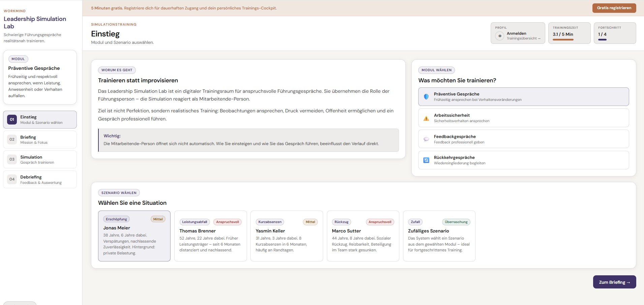
Task: Click the Präventive Gespräche sidebar module card
Action: [x=40, y=77]
